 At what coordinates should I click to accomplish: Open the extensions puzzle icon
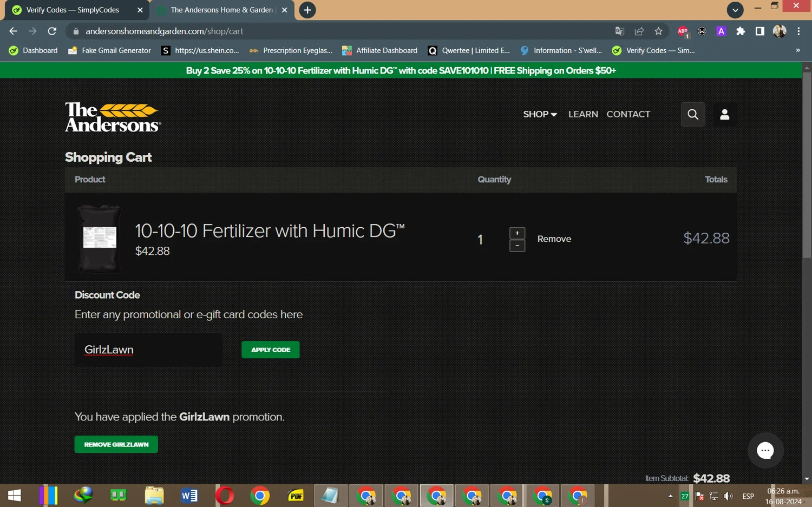(741, 31)
